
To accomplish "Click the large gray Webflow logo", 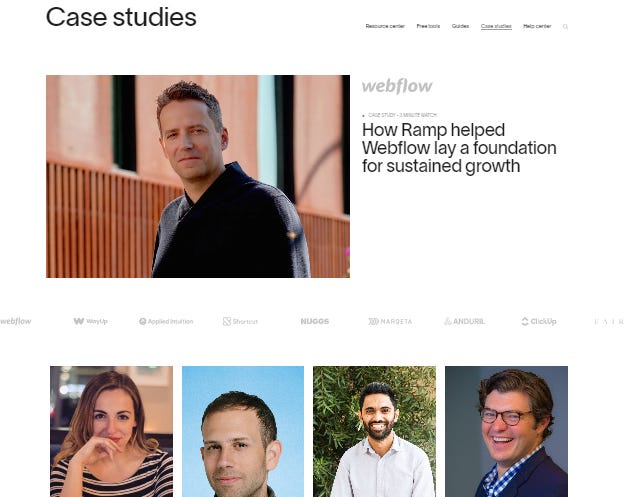I will click(x=397, y=86).
